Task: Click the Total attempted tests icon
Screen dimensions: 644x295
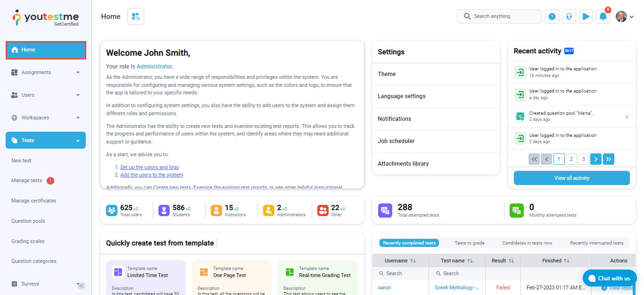Action: tap(385, 211)
